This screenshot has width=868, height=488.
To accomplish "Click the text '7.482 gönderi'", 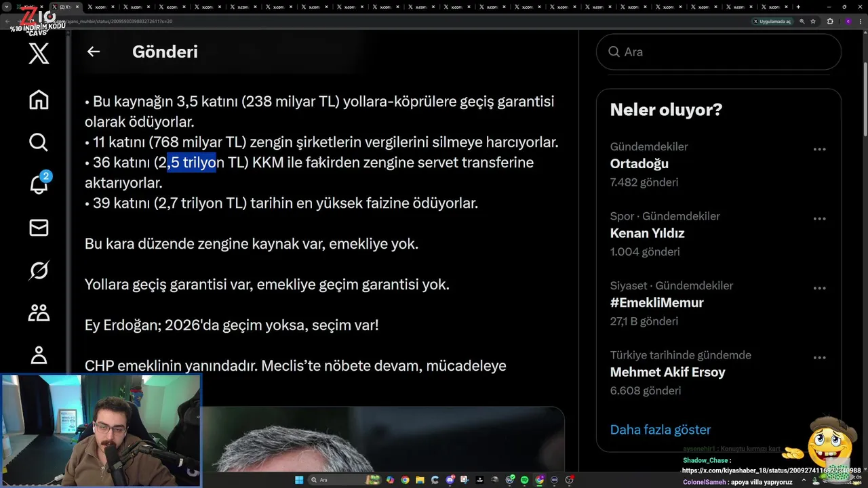I will tap(644, 182).
